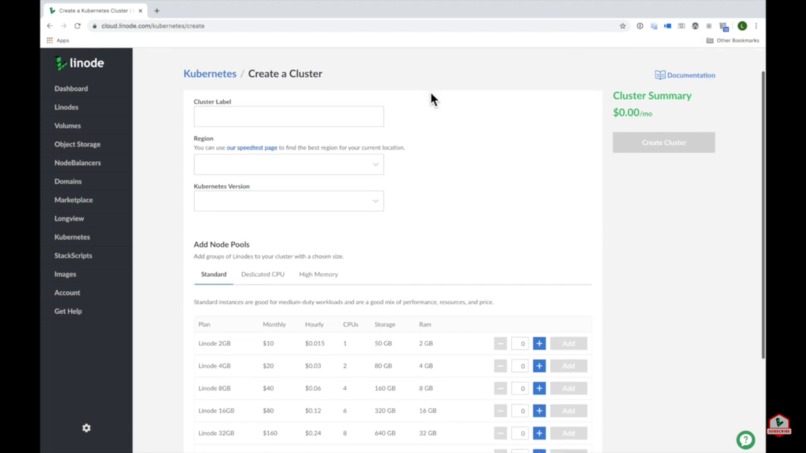806x453 pixels.
Task: Focus the Cluster Label input field
Action: (288, 117)
